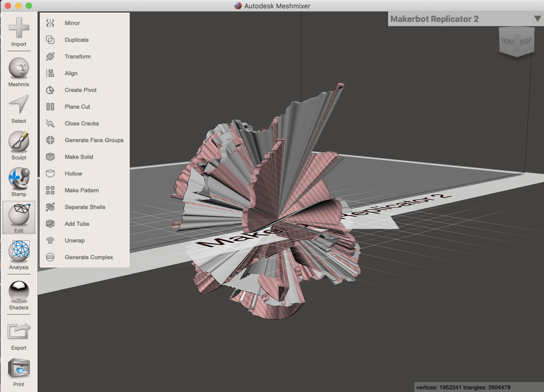The width and height of the screenshot is (544, 392).
Task: Click the RIGHT face of view cube
Action: tap(526, 41)
